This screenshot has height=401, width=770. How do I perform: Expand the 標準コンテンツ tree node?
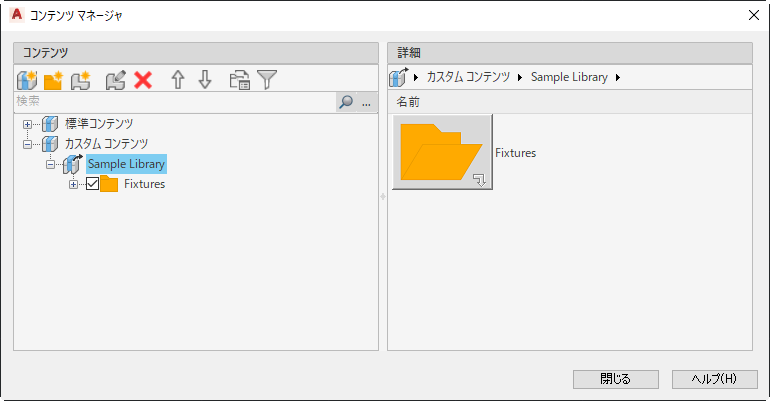tap(28, 124)
